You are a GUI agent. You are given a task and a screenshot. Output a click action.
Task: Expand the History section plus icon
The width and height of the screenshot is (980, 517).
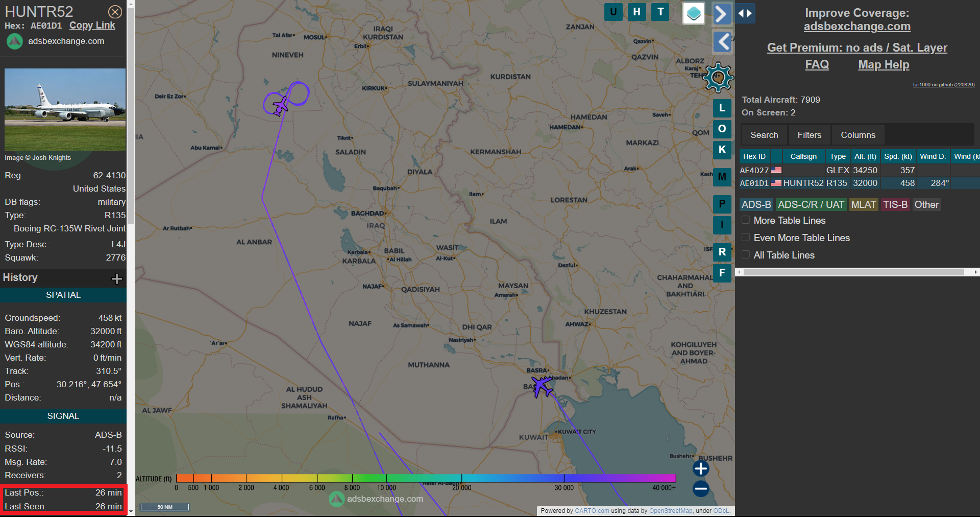117,278
